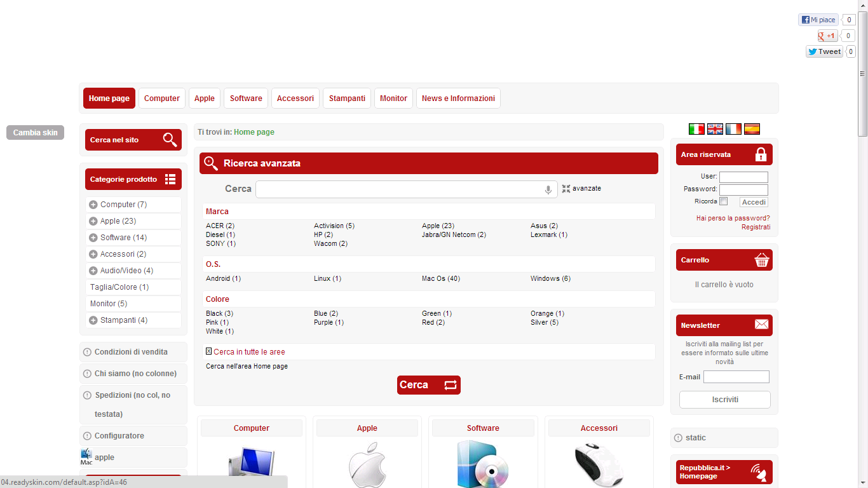Screen dimensions: 868x488
Task: Open the Monitor menu tab
Action: [393, 98]
